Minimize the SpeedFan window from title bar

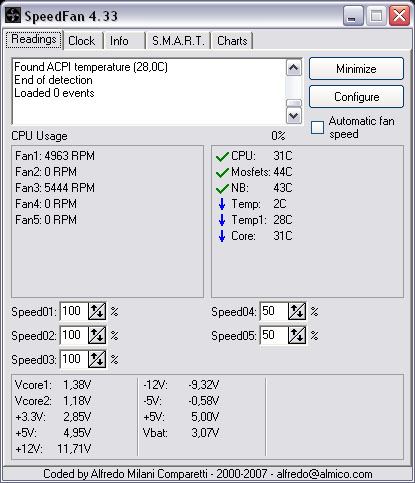point(353,16)
